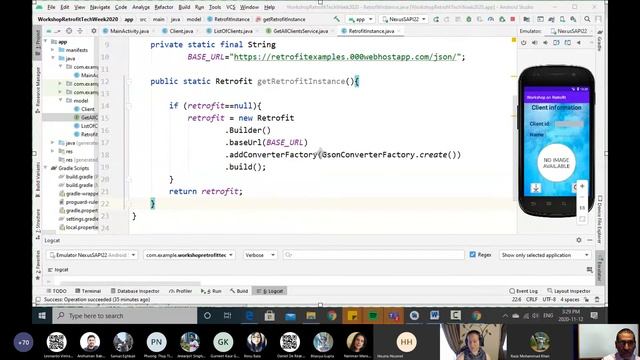Click the emulator volume up icon

[x=534, y=42]
